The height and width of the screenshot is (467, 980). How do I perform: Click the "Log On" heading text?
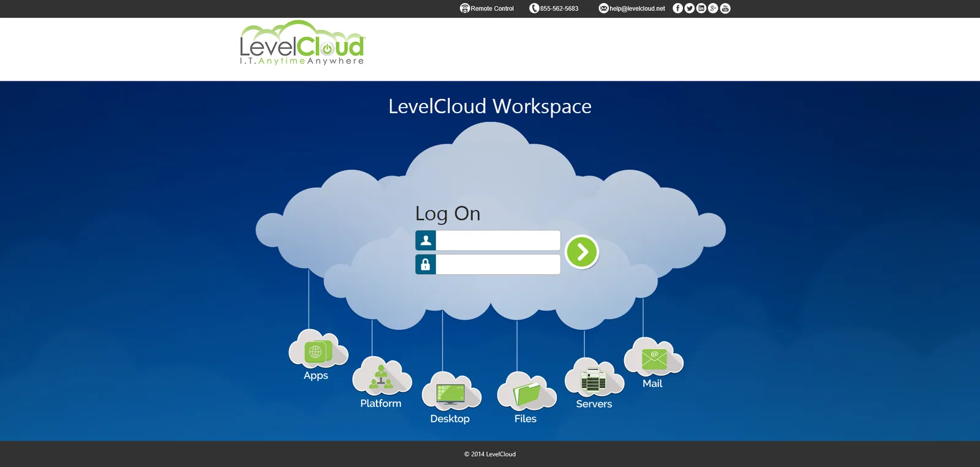click(448, 214)
